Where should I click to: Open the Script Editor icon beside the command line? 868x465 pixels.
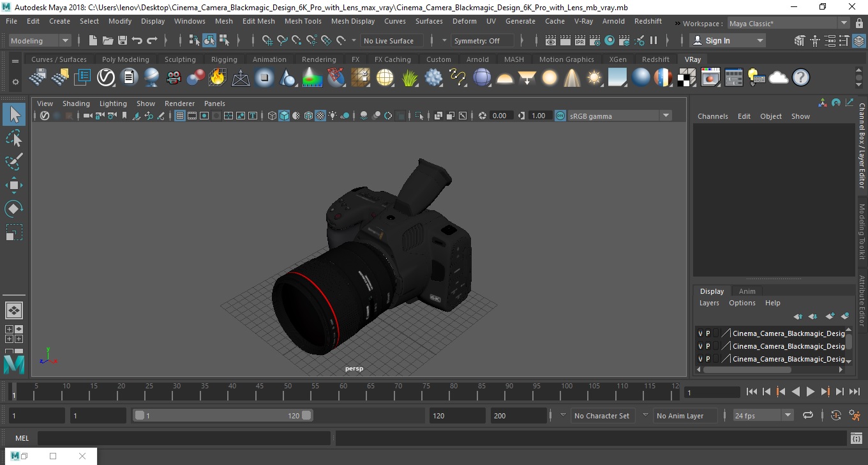[x=857, y=438]
